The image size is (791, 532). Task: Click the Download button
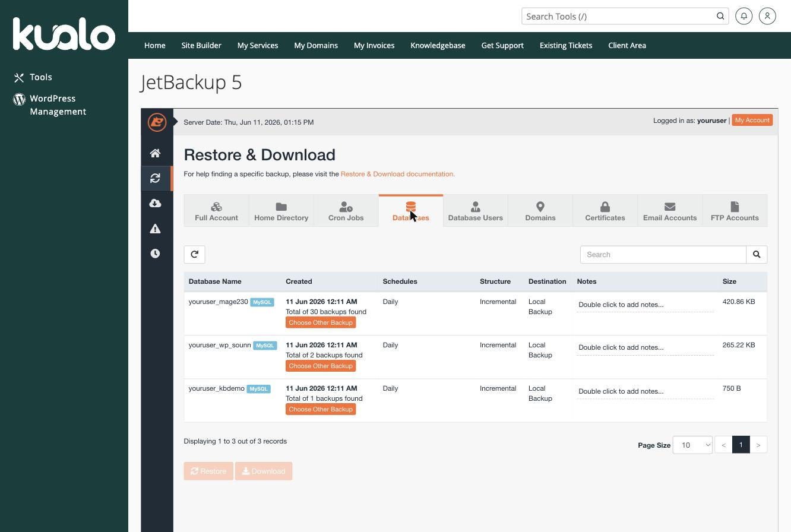click(x=264, y=471)
